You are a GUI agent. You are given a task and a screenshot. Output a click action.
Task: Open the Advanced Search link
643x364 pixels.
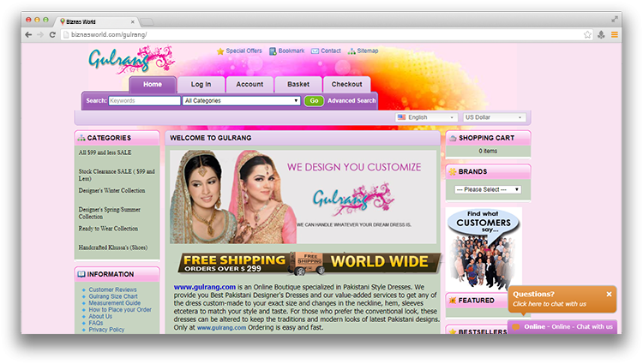[x=352, y=101]
